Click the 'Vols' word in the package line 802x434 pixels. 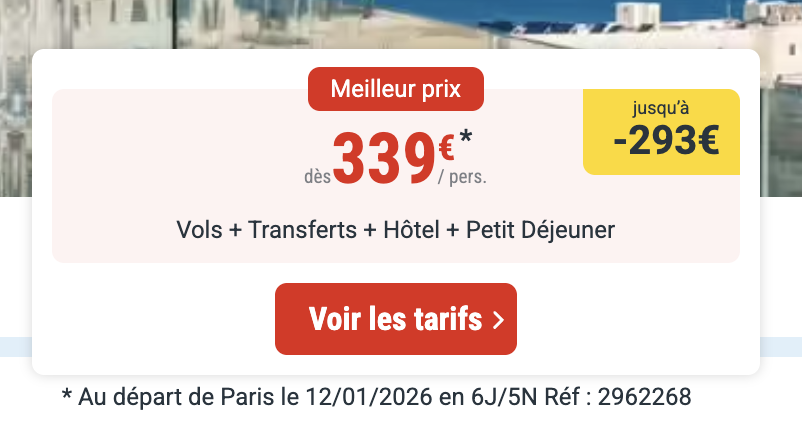[x=199, y=230]
